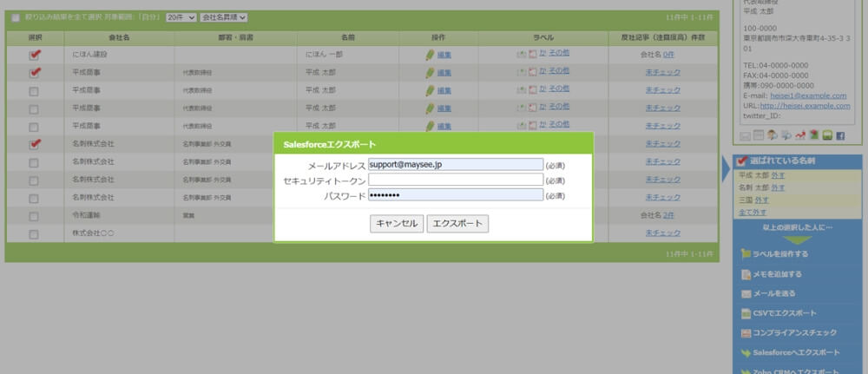
Task: Click the CSVでエクスポート icon
Action: point(746,313)
